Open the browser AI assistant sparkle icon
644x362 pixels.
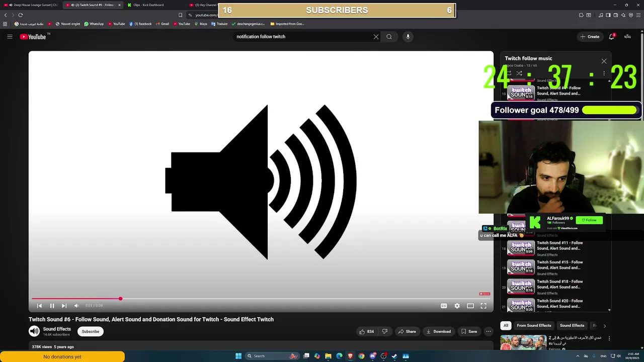[623, 15]
